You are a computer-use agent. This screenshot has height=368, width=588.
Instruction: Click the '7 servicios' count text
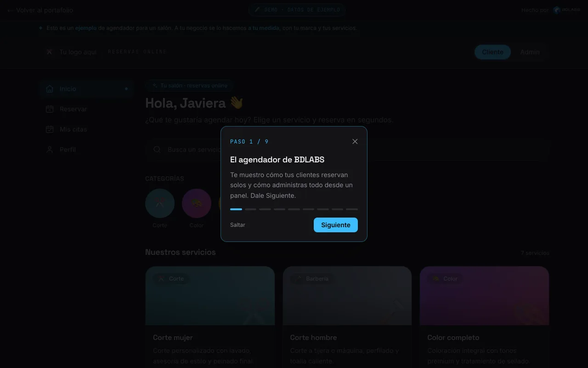coord(535,253)
